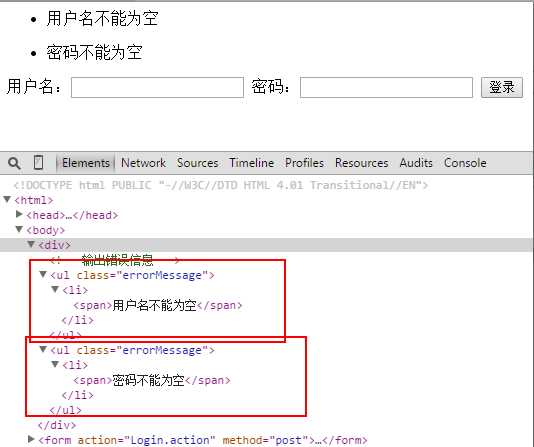This screenshot has height=447, width=534.
Task: Click the 登录 login button
Action: coord(502,87)
